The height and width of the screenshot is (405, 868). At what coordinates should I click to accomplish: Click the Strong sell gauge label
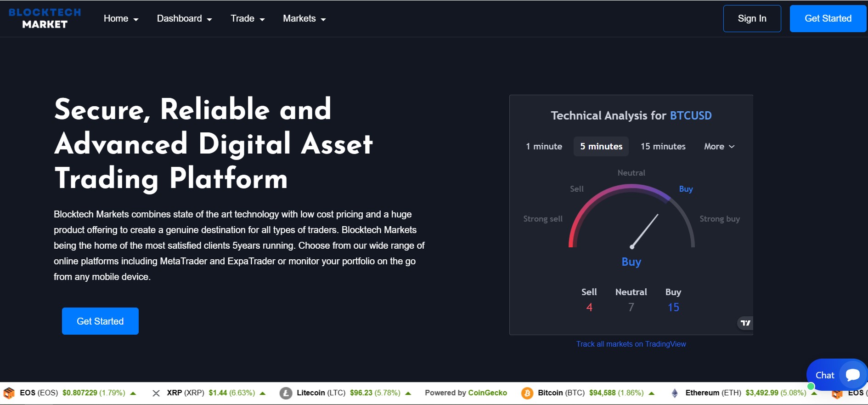click(543, 219)
